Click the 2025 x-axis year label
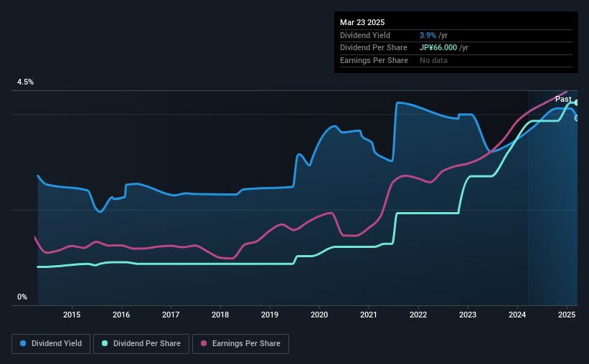Viewport: 589px width, 364px height. point(567,315)
